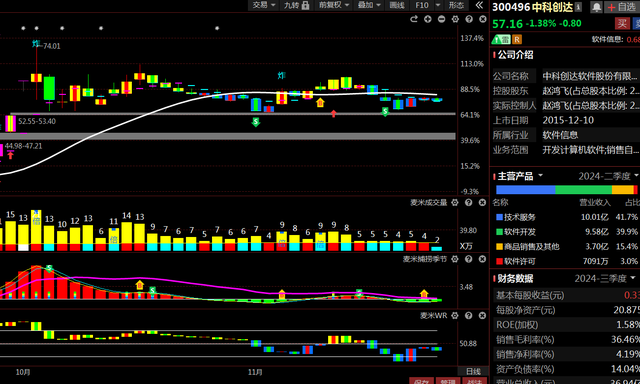Close the 麦米成交量 indicator panel

(482, 202)
